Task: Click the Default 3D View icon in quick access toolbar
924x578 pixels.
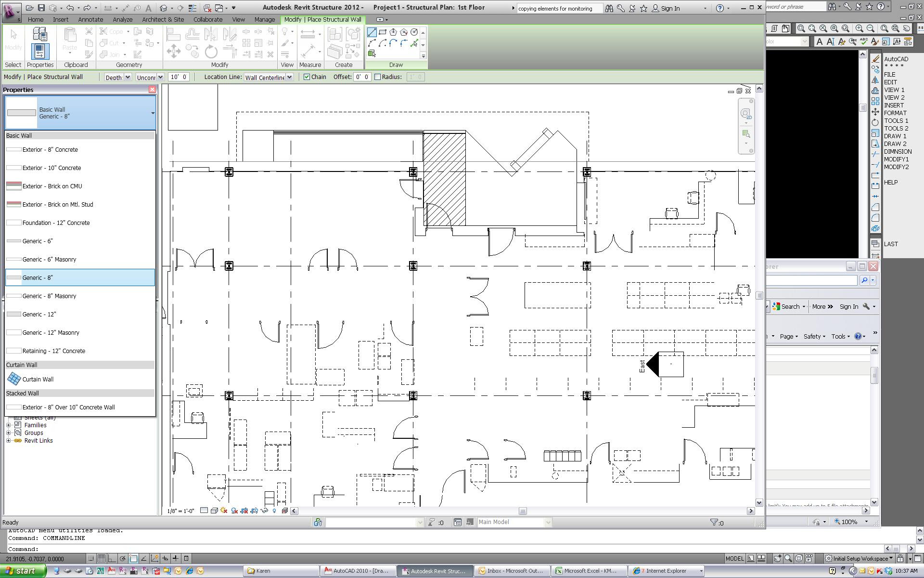Action: coord(164,8)
